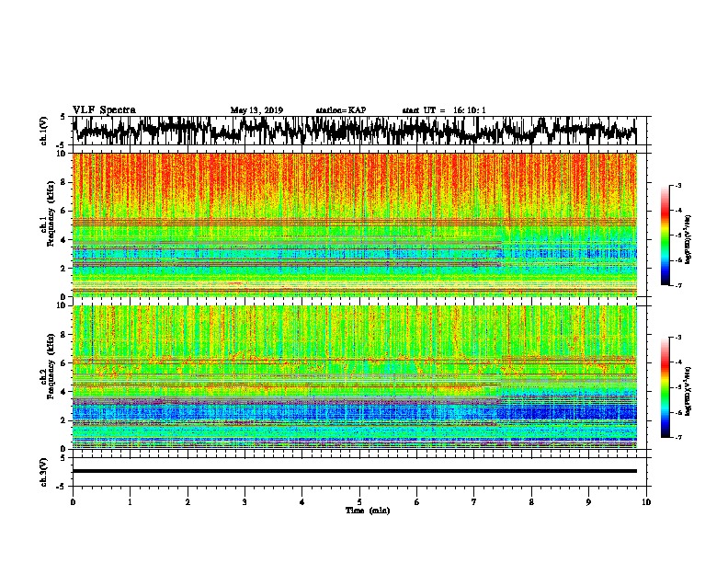Select the date "May 13, 2019"
Viewport: 728px width, 563px height.
[x=256, y=110]
